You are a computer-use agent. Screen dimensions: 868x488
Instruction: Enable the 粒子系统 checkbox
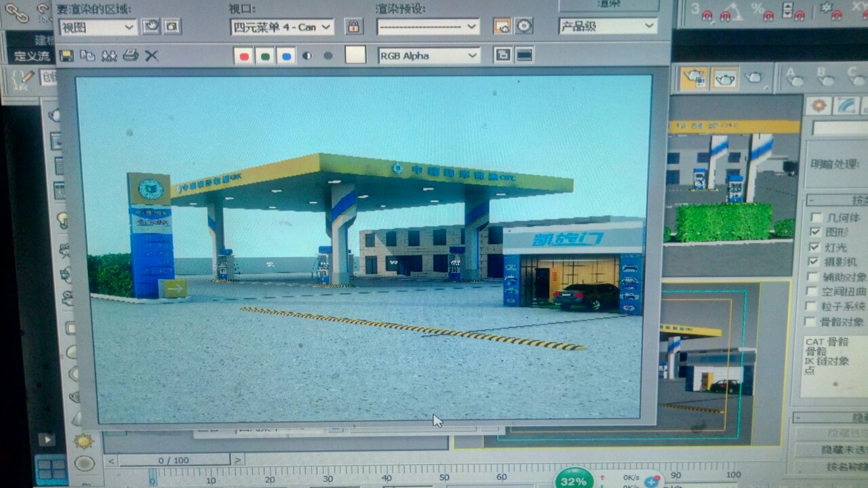tap(810, 306)
